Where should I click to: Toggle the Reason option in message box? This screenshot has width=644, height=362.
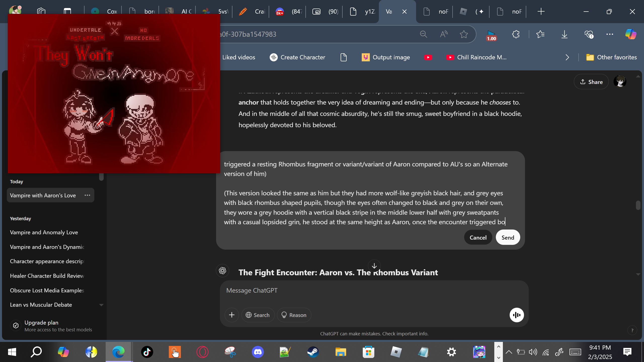[x=294, y=315]
